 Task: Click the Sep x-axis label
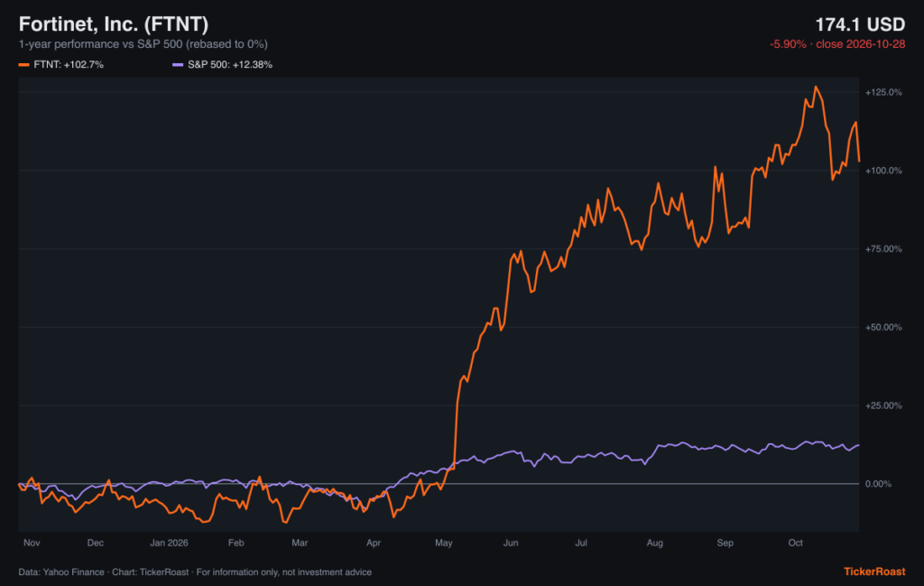[725, 543]
